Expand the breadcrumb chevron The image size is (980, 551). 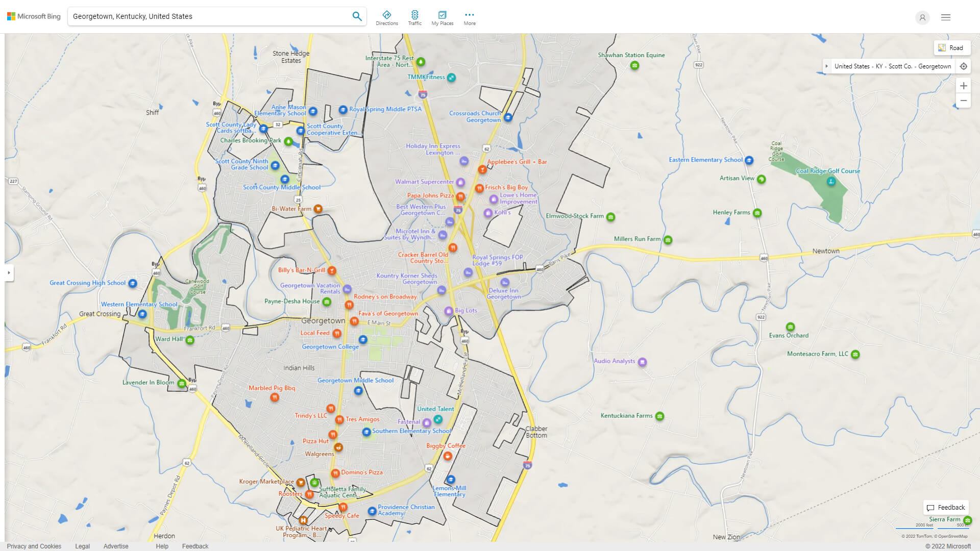click(x=827, y=66)
